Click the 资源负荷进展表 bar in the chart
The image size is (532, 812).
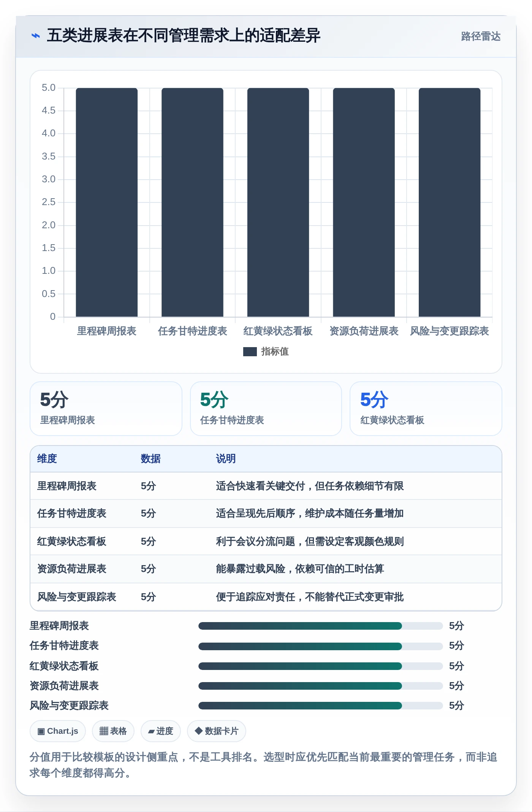(x=364, y=202)
